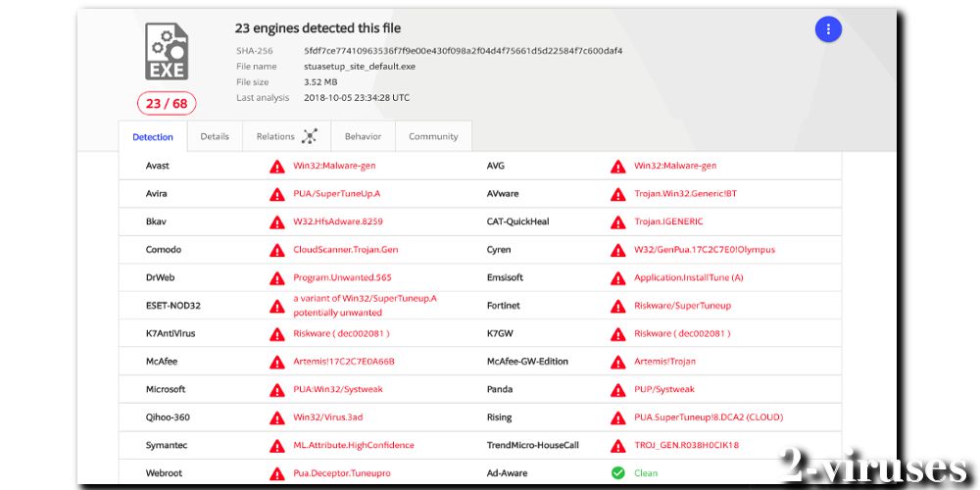Click the DrWeb alert icon
Screen dimensions: 980x490
(x=277, y=278)
